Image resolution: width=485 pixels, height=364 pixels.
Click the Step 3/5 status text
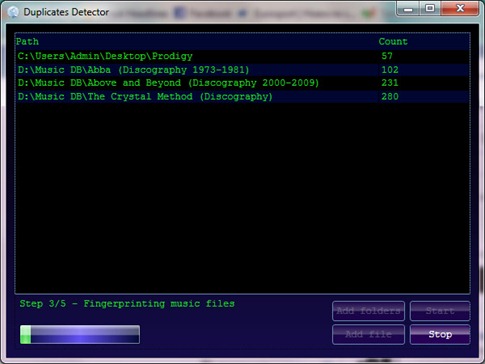127,304
